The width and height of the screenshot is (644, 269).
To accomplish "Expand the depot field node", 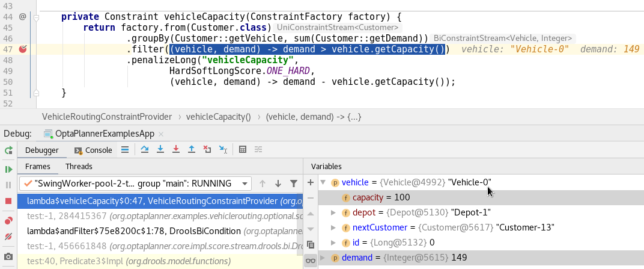I will [334, 212].
